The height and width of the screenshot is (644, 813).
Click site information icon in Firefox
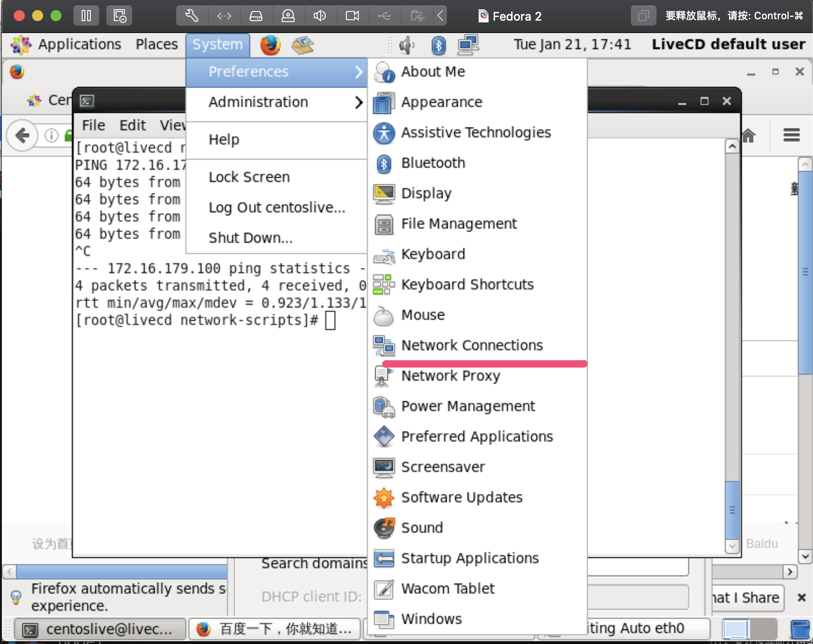coord(51,135)
